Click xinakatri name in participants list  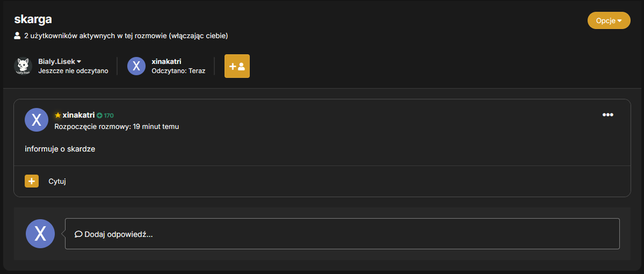(x=166, y=61)
